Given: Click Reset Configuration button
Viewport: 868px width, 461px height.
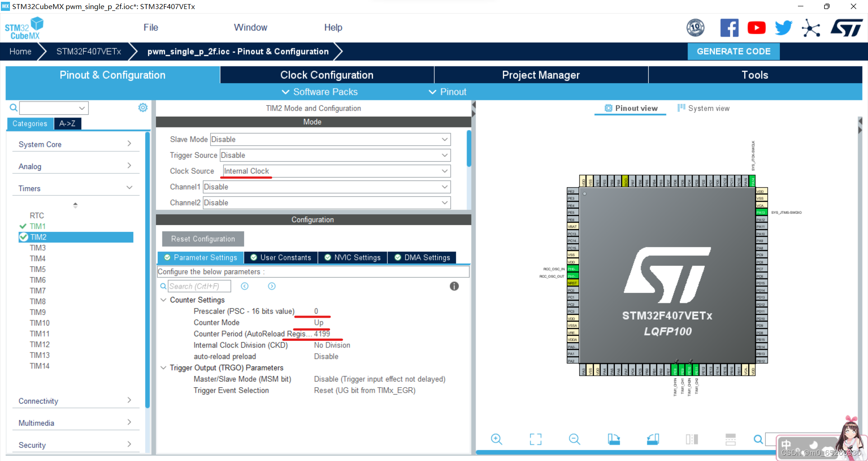Looking at the screenshot, I should [203, 239].
